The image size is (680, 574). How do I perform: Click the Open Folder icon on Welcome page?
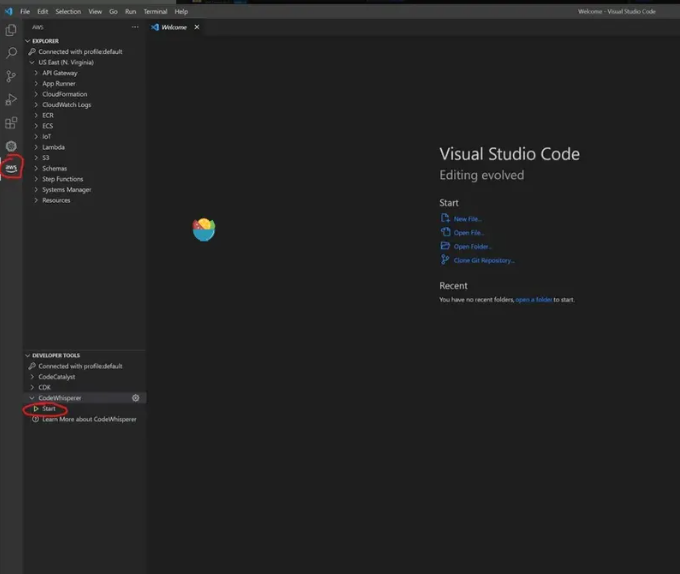[445, 246]
